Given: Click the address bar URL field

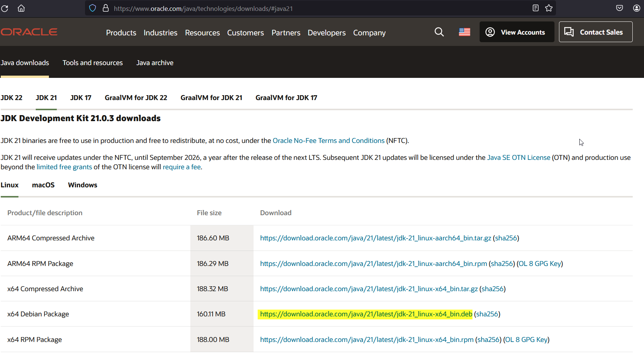Looking at the screenshot, I should click(x=320, y=8).
